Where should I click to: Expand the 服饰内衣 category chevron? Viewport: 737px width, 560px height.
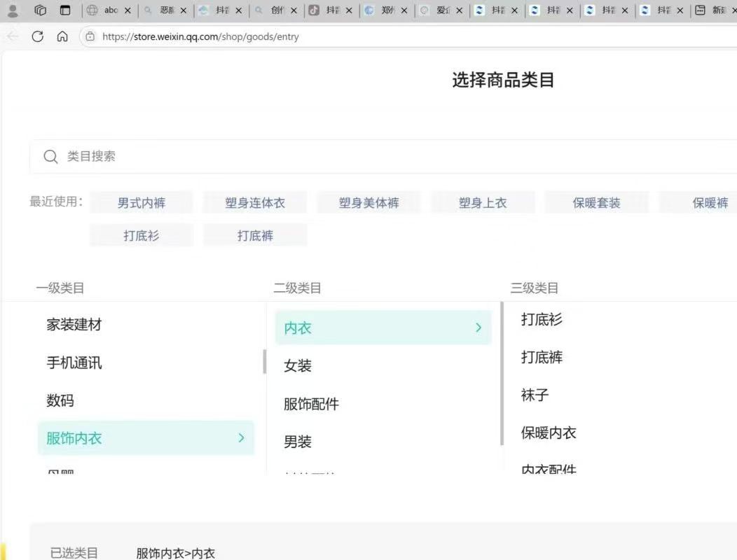pyautogui.click(x=241, y=437)
